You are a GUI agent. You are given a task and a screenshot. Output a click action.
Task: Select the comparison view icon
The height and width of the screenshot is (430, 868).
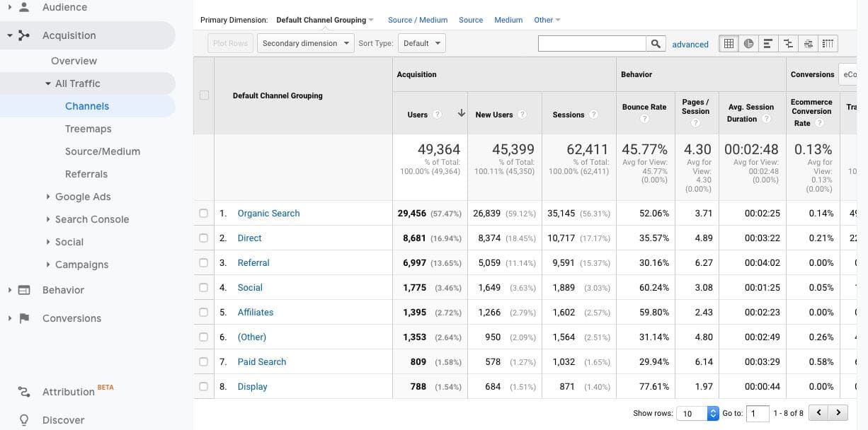tap(788, 43)
